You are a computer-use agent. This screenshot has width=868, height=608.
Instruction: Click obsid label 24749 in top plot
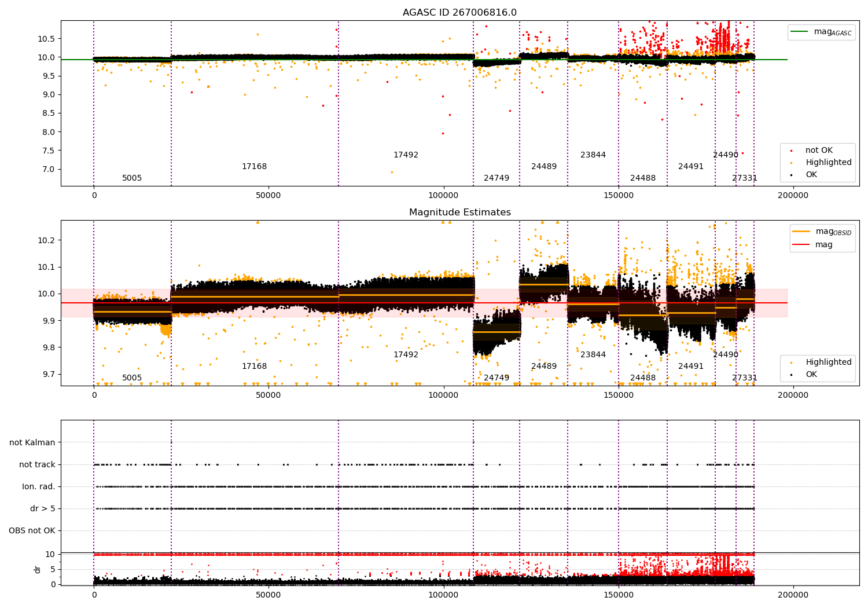496,178
